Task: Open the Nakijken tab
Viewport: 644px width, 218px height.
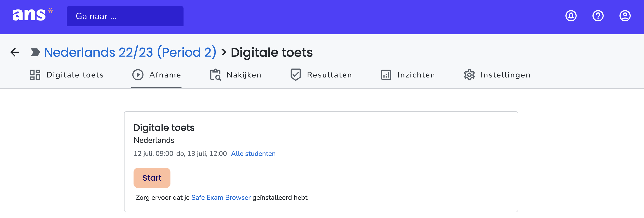Action: (x=236, y=75)
